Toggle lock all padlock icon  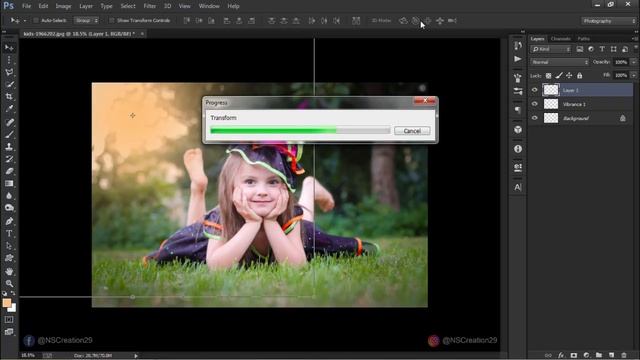click(x=580, y=76)
